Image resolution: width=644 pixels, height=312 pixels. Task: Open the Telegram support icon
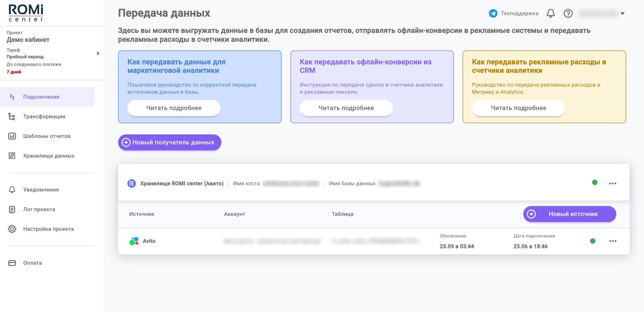tap(493, 13)
